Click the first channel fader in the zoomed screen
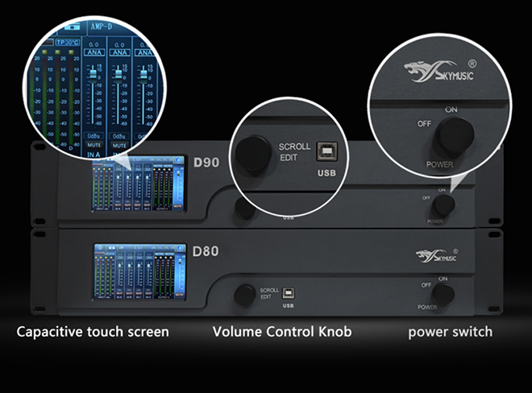Viewport: 532px width, 393px height. 94,74
